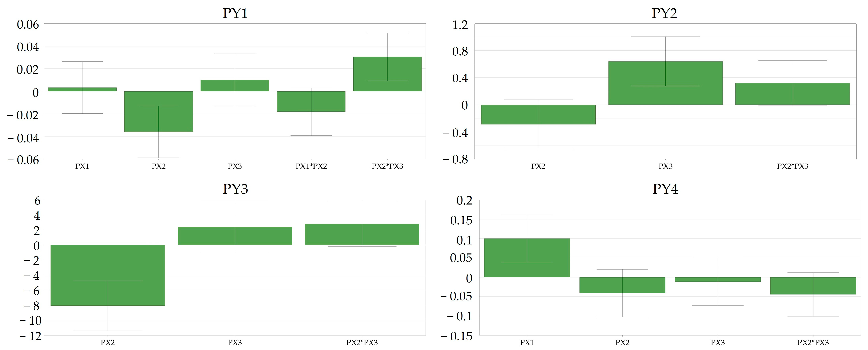Click the PX1 axis label under PY4
Image resolution: width=868 pixels, height=350 pixels.
(527, 343)
